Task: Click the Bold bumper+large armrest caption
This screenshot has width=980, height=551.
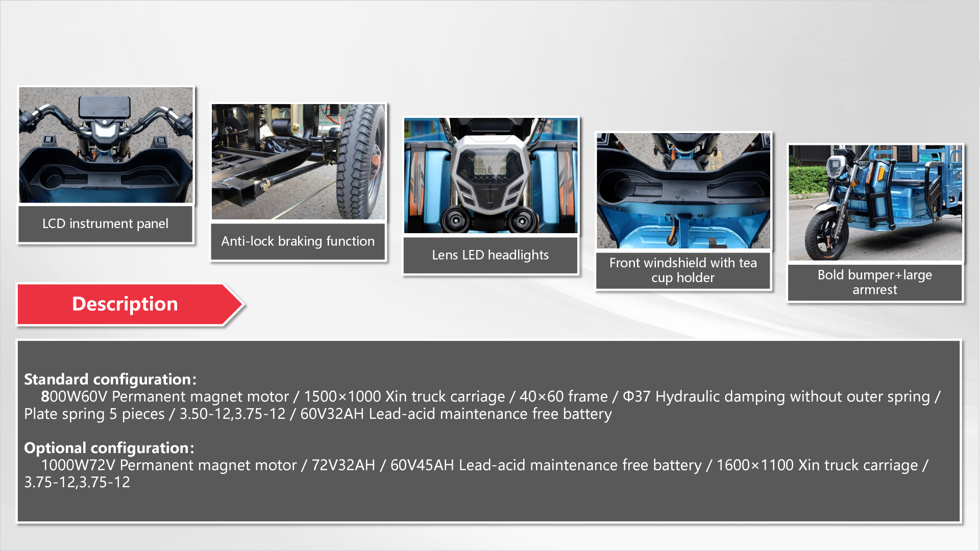Action: click(x=875, y=282)
